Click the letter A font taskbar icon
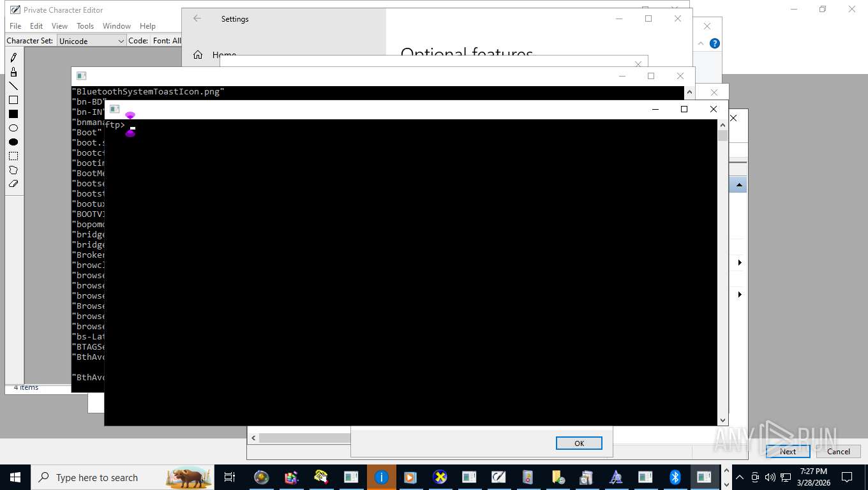 click(x=616, y=477)
